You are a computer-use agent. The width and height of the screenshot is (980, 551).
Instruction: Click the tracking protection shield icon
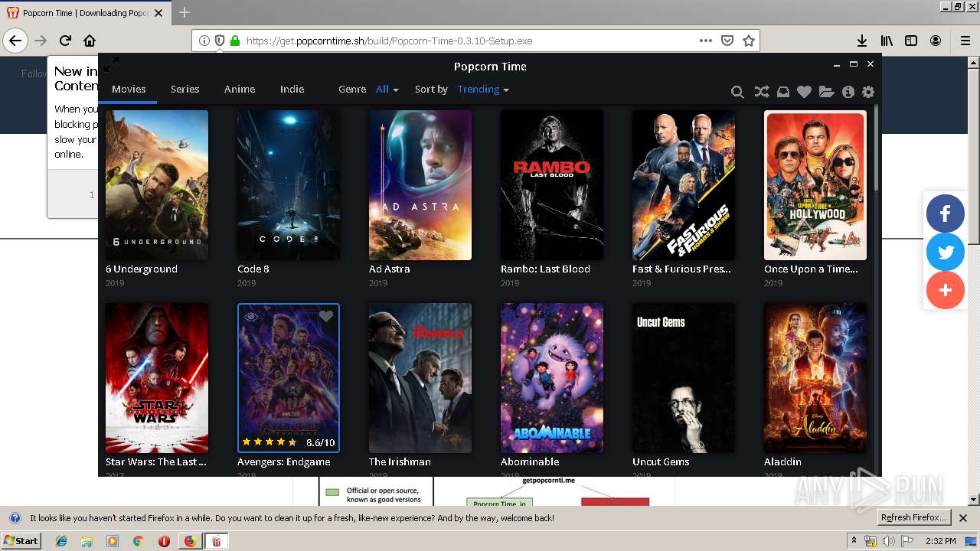point(220,41)
